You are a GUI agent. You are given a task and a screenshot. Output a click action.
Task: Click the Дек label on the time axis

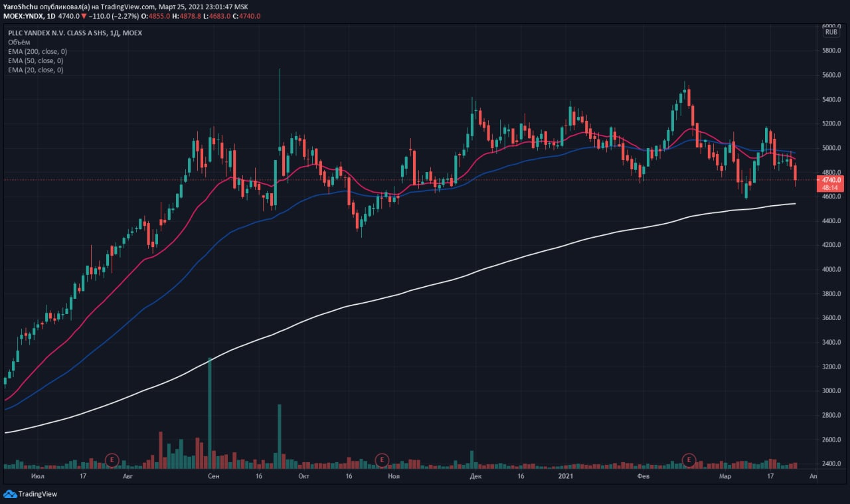coord(475,476)
